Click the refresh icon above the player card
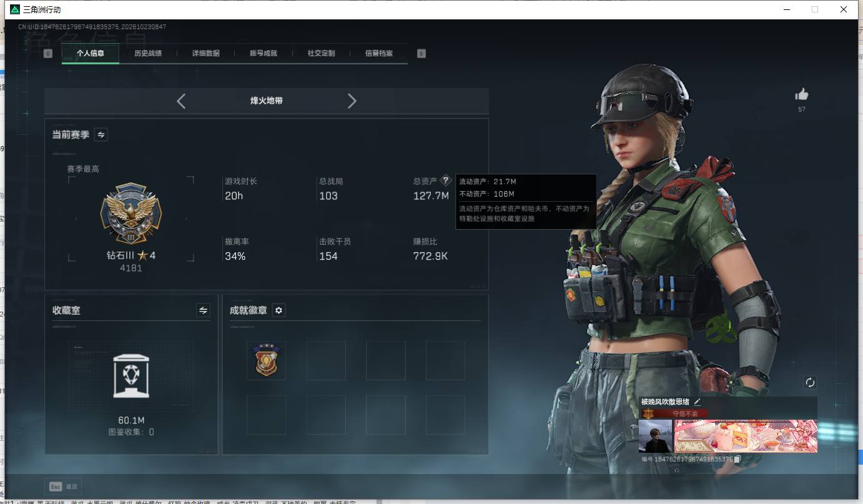This screenshot has width=863, height=504. click(810, 382)
